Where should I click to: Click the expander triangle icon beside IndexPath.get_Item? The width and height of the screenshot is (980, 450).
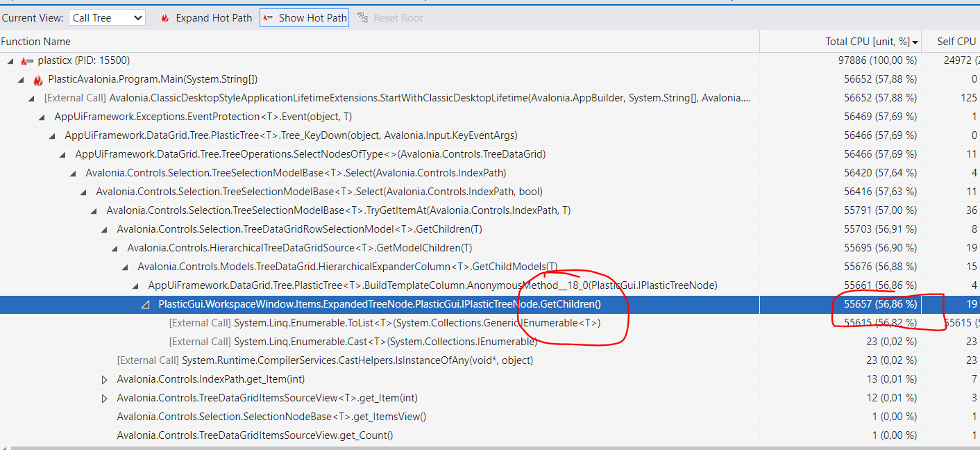click(x=105, y=378)
